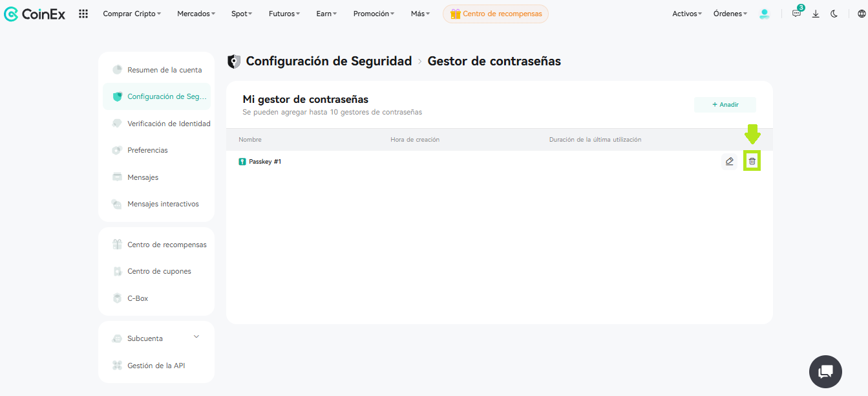Expand the Subcuenta sidebar section
This screenshot has height=396, width=868.
156,338
